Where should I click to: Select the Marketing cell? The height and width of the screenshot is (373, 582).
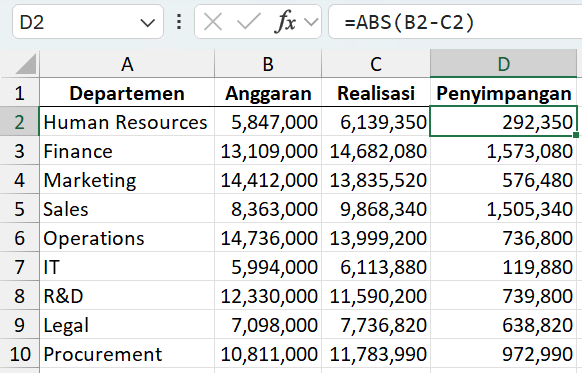point(127,180)
